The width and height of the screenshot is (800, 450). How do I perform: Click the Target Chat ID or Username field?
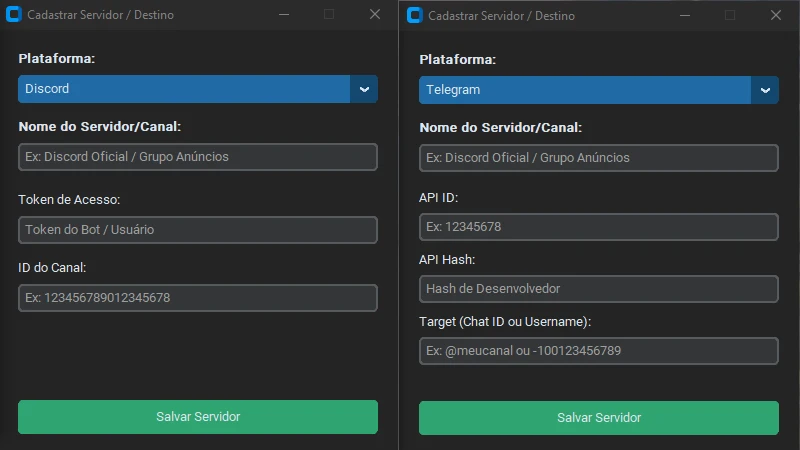pos(598,351)
